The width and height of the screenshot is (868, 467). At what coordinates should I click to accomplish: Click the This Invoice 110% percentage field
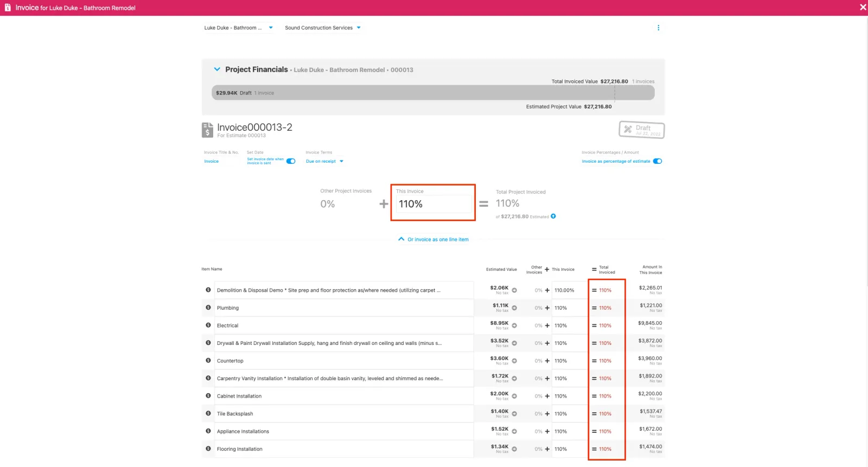tap(433, 204)
